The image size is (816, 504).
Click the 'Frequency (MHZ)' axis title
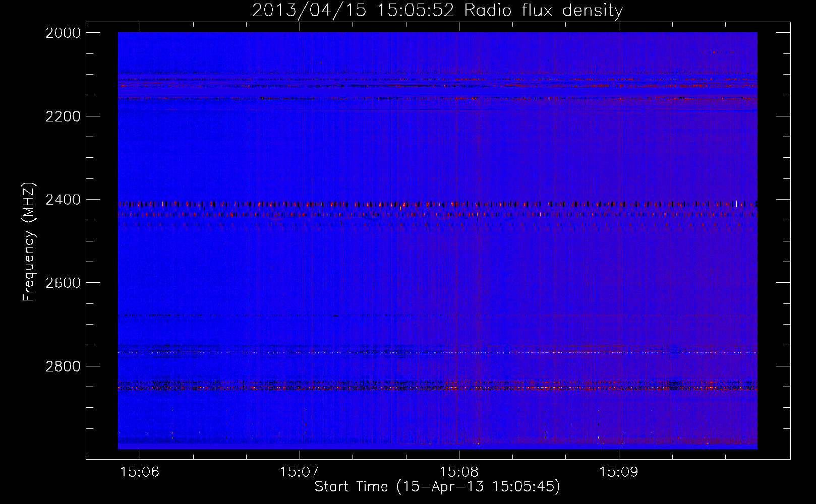pyautogui.click(x=29, y=242)
